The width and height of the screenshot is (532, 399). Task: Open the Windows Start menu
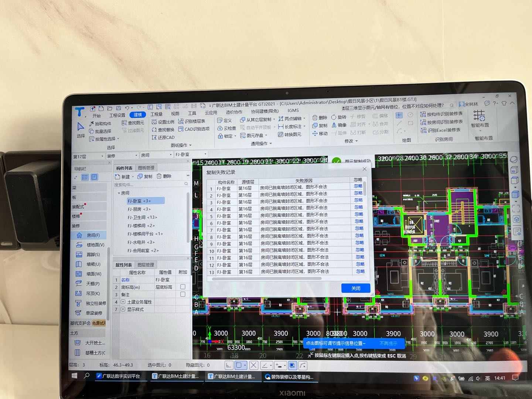click(74, 376)
